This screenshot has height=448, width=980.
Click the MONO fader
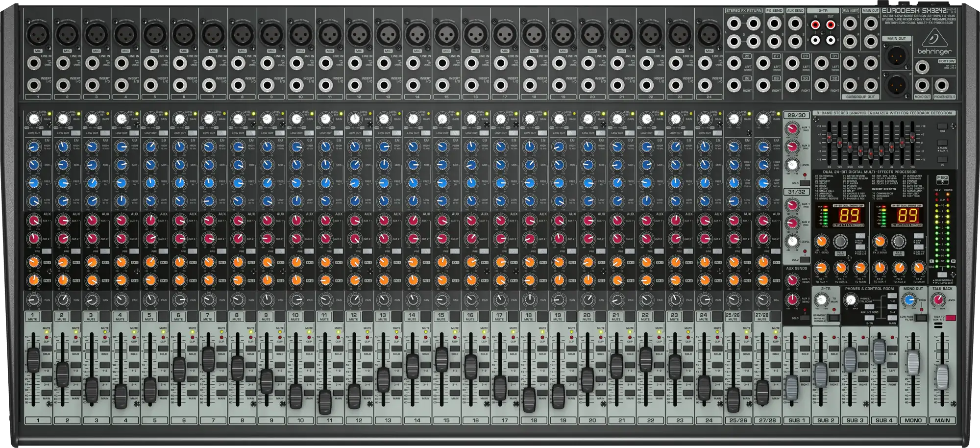coord(913,362)
